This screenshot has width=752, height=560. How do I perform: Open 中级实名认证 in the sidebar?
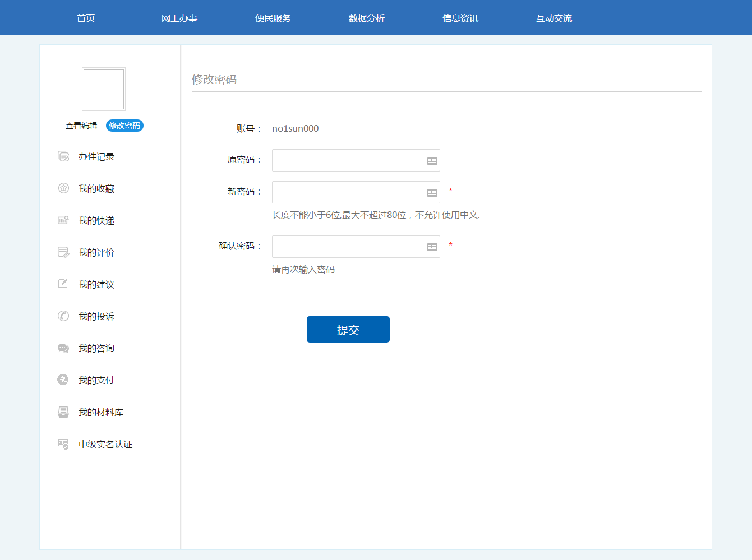[x=105, y=445]
